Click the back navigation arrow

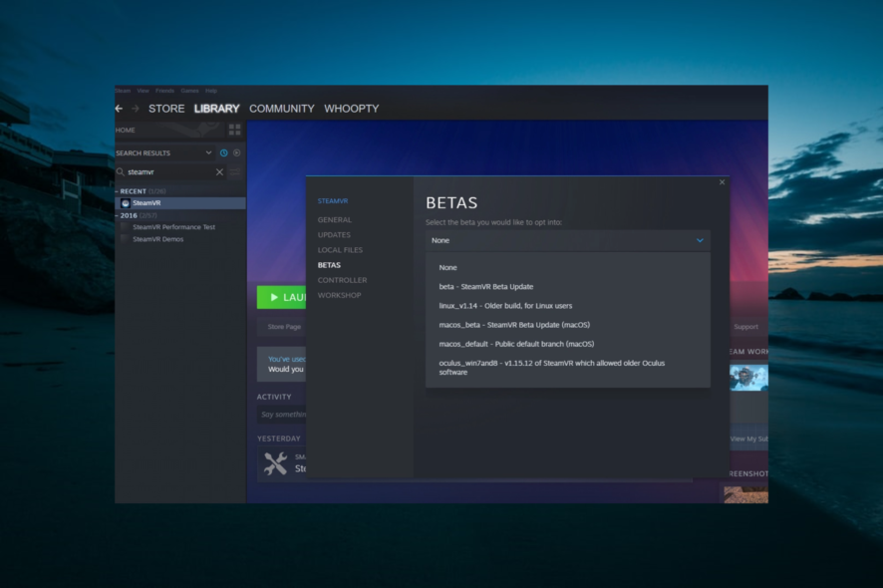tap(119, 108)
